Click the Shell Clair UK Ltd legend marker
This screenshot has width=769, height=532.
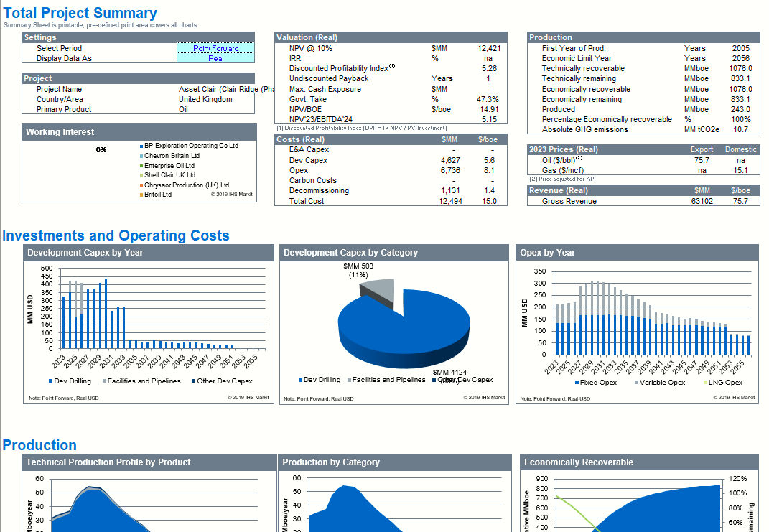pos(141,175)
